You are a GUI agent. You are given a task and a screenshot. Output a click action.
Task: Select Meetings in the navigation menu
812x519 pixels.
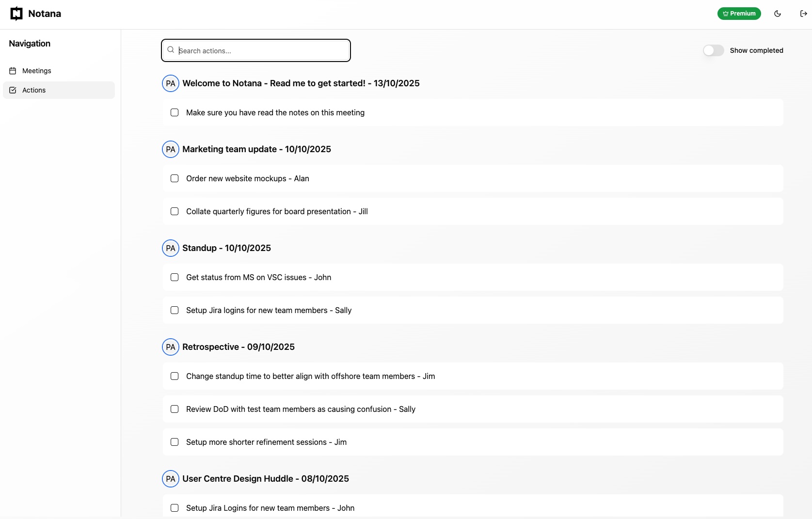click(36, 71)
